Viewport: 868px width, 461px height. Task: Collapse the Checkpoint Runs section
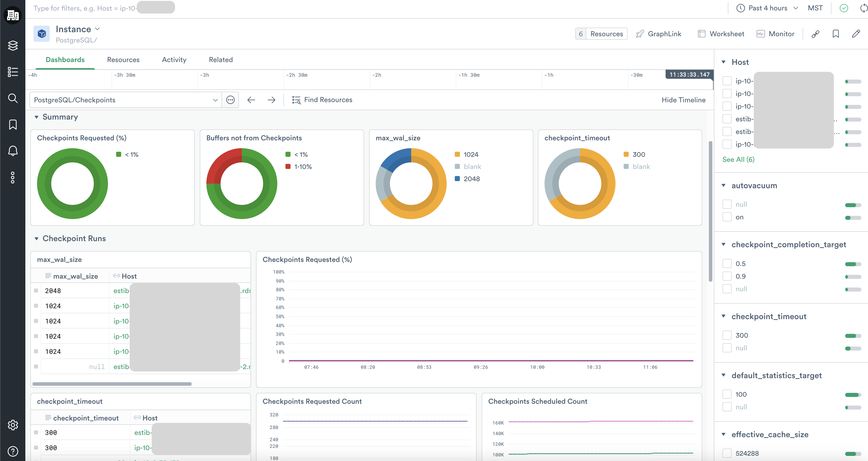click(x=37, y=239)
